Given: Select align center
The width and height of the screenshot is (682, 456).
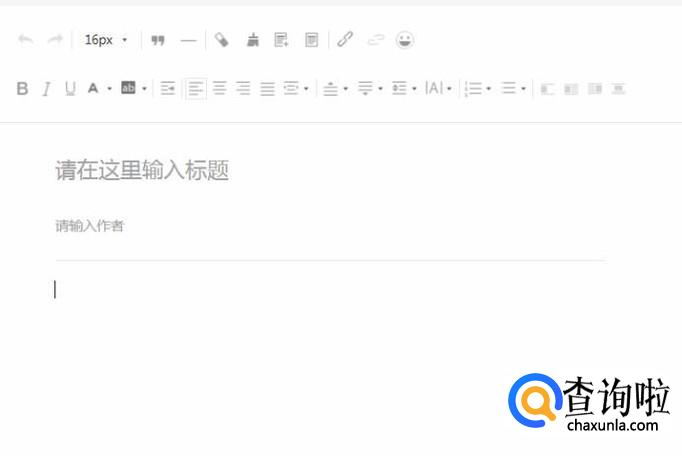Looking at the screenshot, I should pyautogui.click(x=220, y=89).
